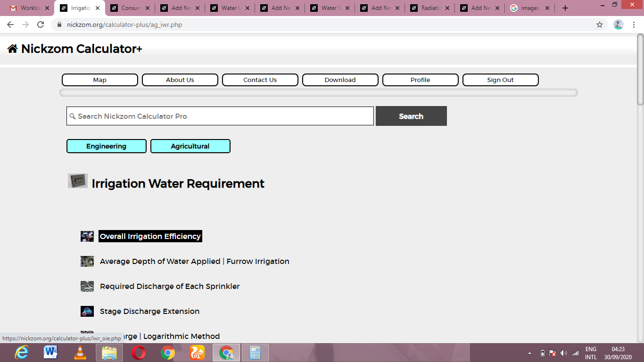Click the volume speaker tray icon
Viewport: 644px width, 362px height.
tap(564, 353)
